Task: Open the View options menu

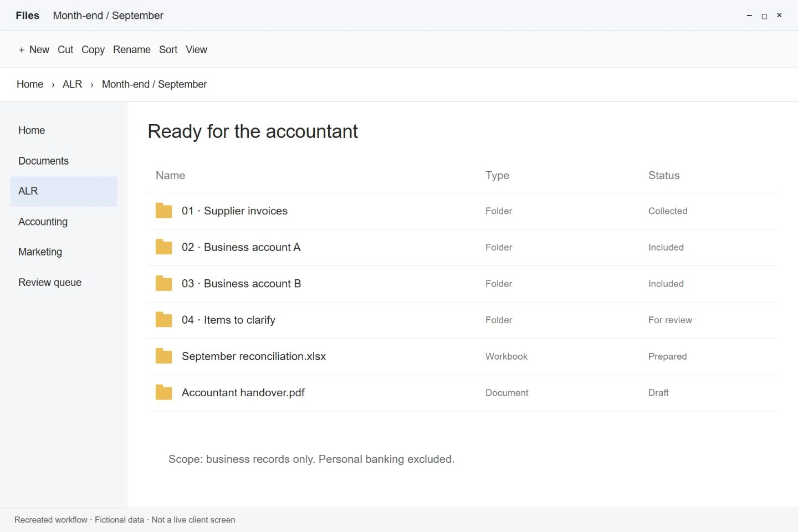Action: [196, 49]
